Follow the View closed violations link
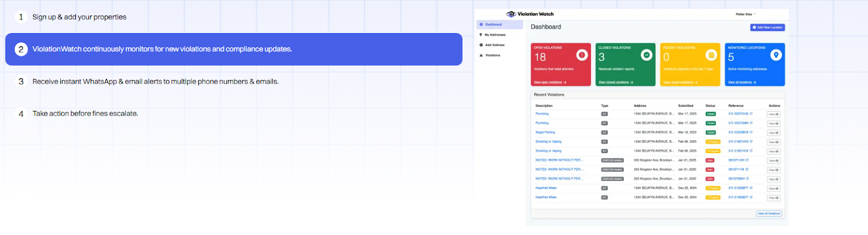The image size is (868, 235). pyautogui.click(x=616, y=82)
